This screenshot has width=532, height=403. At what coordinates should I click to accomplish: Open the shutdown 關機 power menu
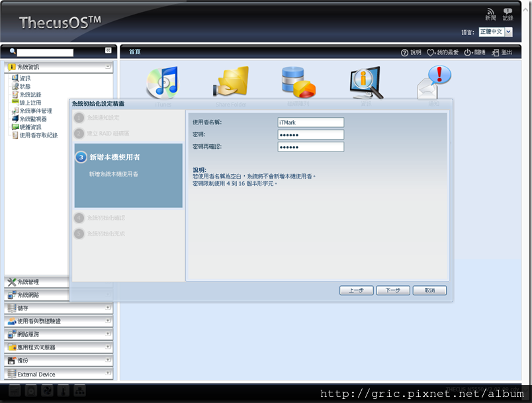pos(474,52)
